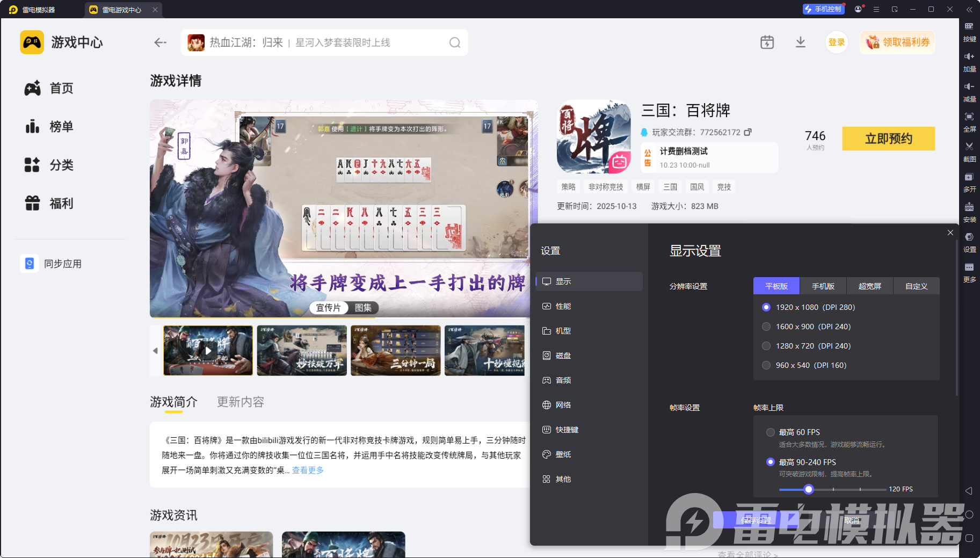This screenshot has width=980, height=558.
Task: Switch to 性能 settings in the settings panel
Action: point(564,306)
